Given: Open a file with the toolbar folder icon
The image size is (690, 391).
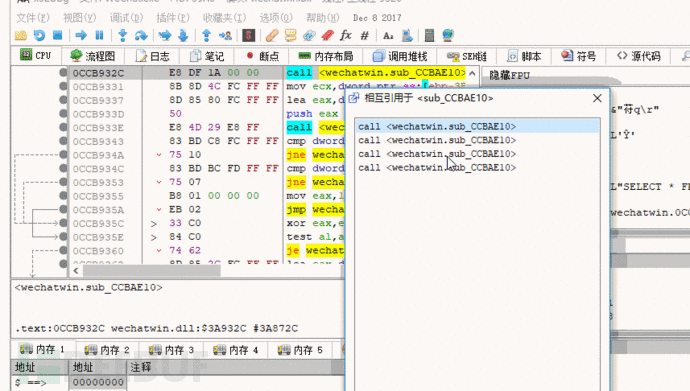Looking at the screenshot, I should coord(21,35).
